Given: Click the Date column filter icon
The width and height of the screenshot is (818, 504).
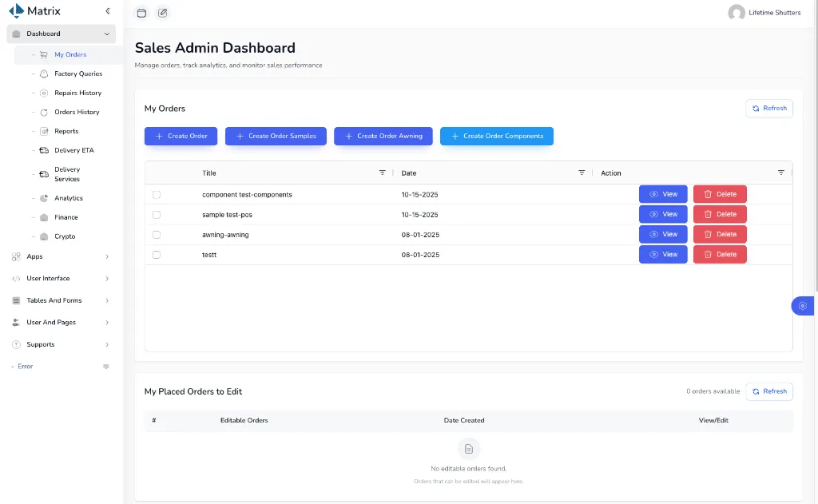Looking at the screenshot, I should click(582, 173).
